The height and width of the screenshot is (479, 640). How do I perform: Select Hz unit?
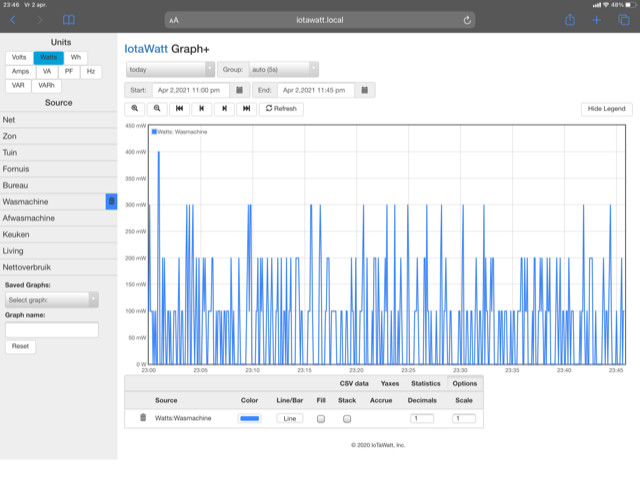point(91,71)
